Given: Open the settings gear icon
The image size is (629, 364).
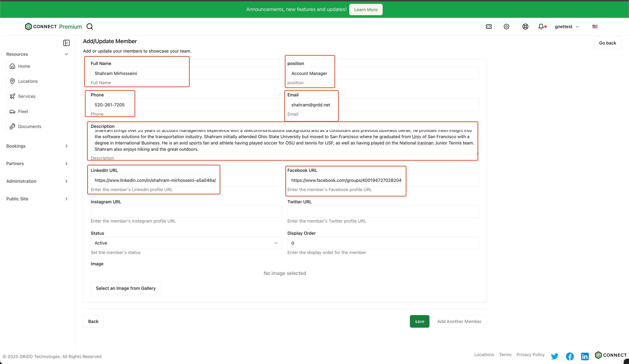Looking at the screenshot, I should 506,26.
